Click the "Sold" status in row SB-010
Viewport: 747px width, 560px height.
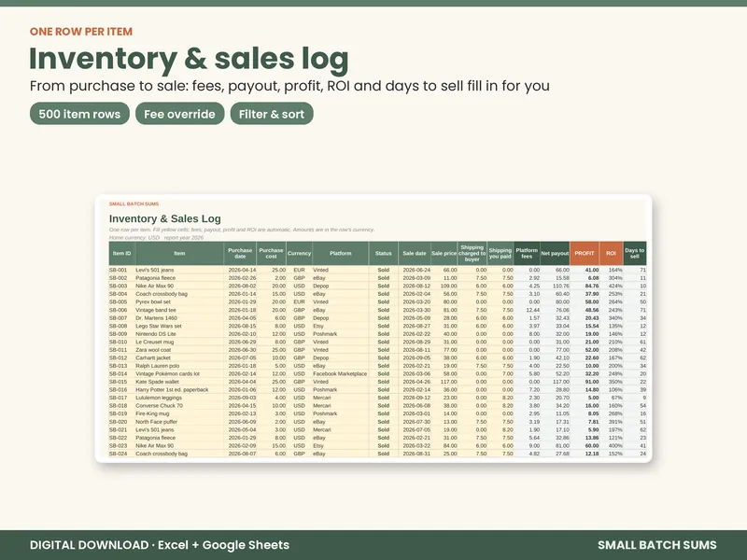[x=384, y=342]
